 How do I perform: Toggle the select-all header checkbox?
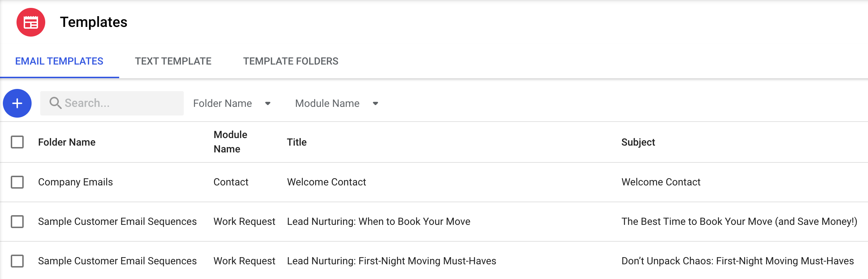[x=17, y=142]
